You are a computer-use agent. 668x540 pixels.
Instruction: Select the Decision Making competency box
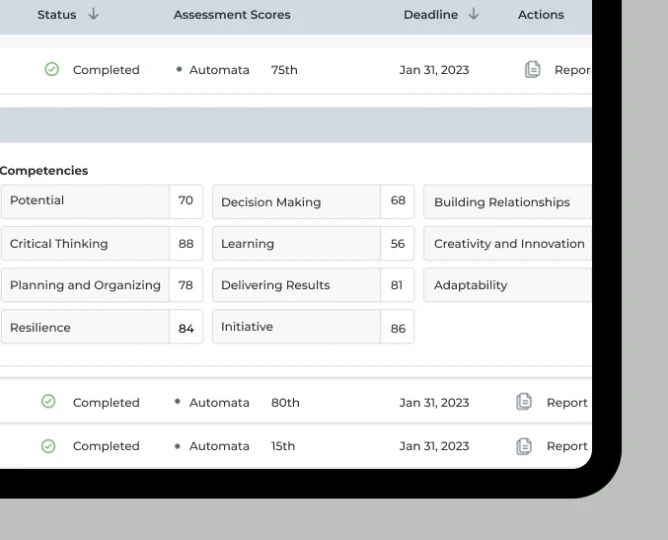296,202
